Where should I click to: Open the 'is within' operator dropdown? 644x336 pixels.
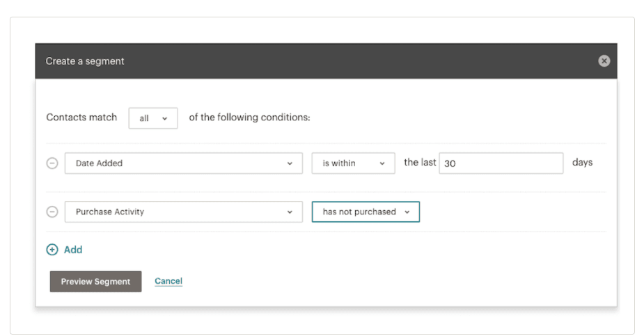tap(353, 163)
